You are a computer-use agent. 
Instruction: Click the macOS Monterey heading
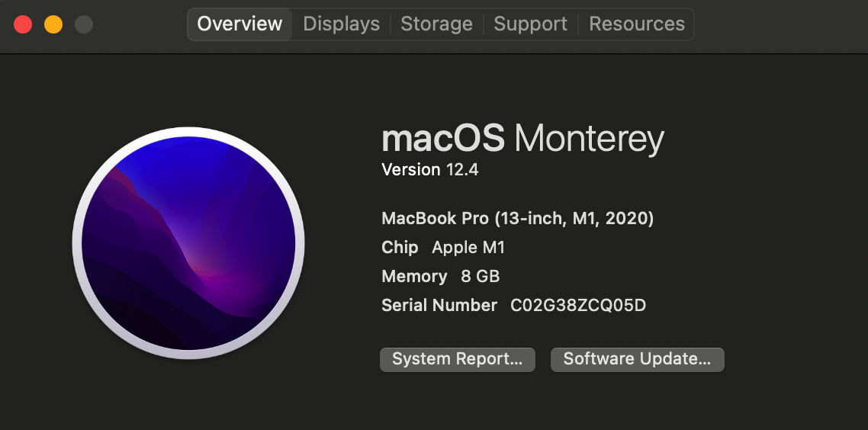(522, 140)
